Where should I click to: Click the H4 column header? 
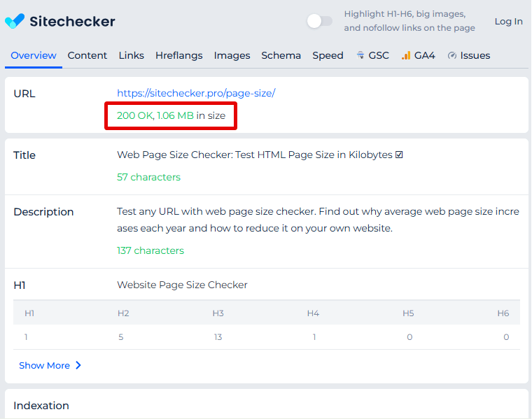313,313
